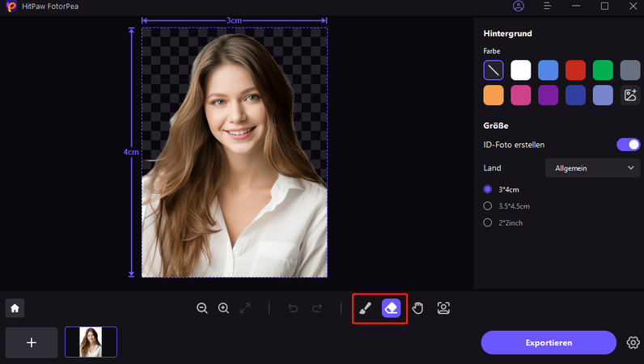Choose the 2*2inch size option
Image resolution: width=644 pixels, height=364 pixels.
click(503, 222)
